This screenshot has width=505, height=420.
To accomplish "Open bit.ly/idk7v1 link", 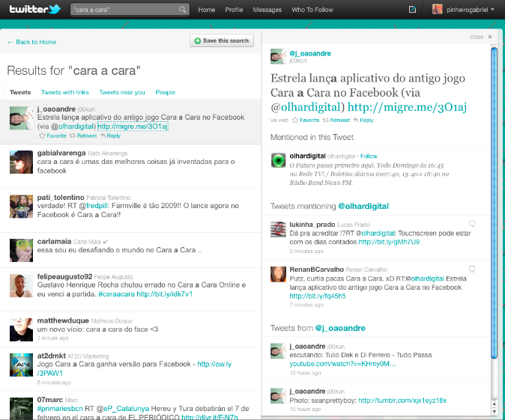I will coord(165,293).
